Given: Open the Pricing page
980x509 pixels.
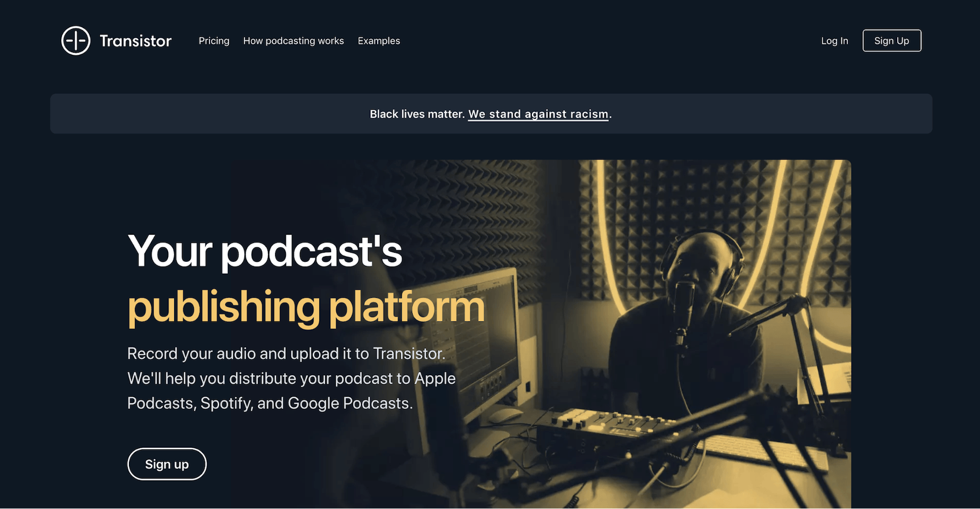Looking at the screenshot, I should [214, 41].
